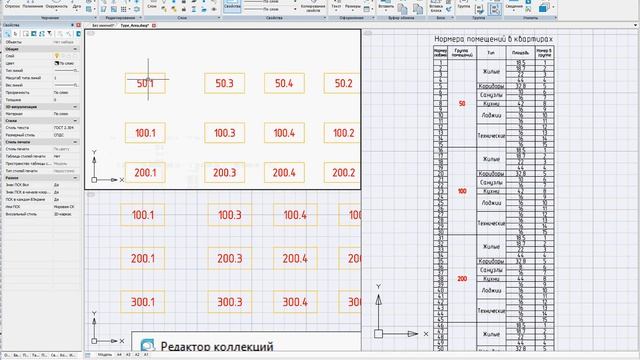Click the Материал value field
Image resolution: width=640 pixels, height=360 pixels.
coord(67,113)
